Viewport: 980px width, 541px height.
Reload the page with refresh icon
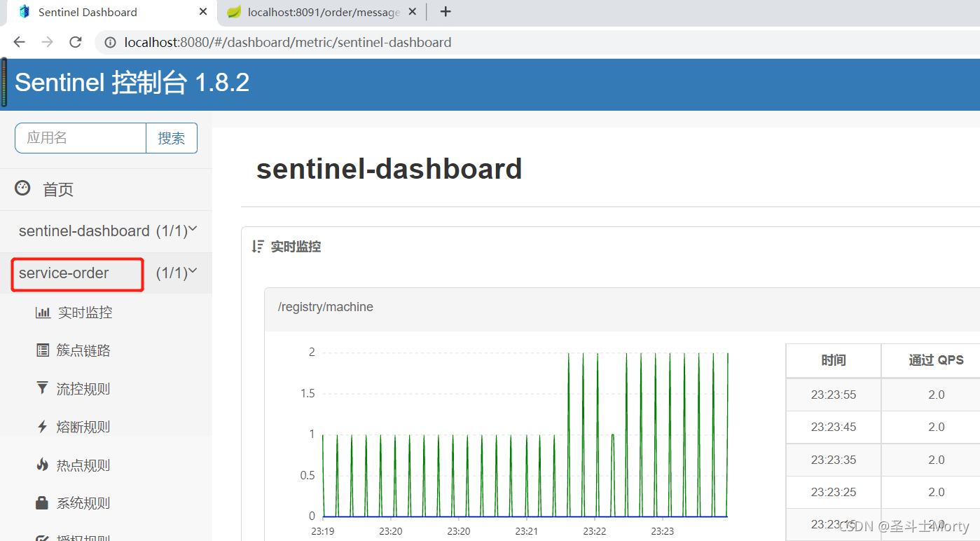(76, 42)
